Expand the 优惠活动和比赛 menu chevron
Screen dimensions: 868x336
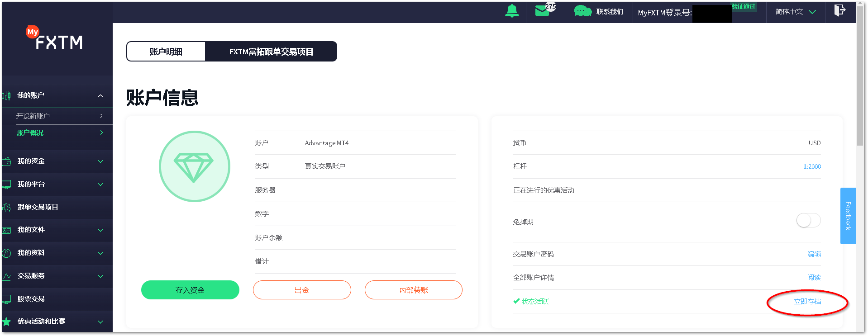[100, 322]
